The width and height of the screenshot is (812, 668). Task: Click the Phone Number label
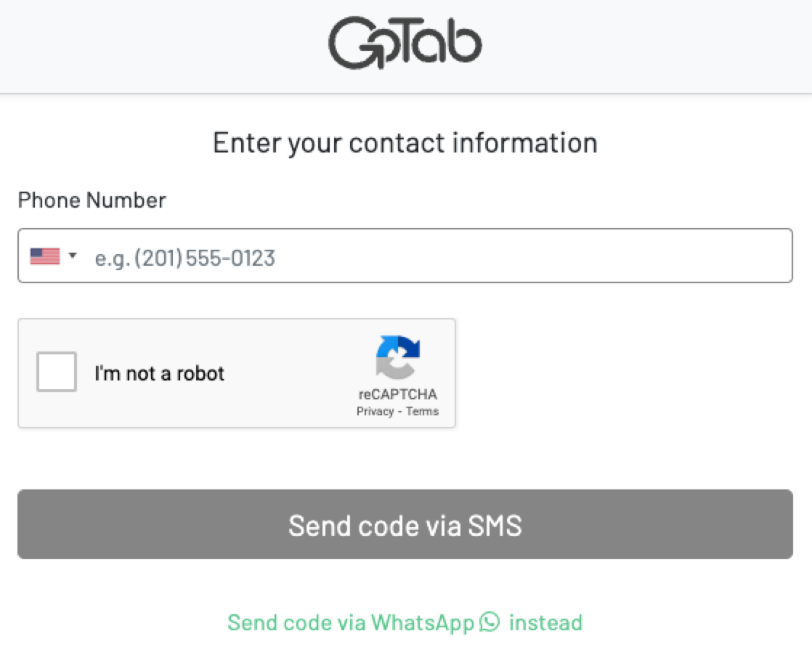pyautogui.click(x=91, y=200)
